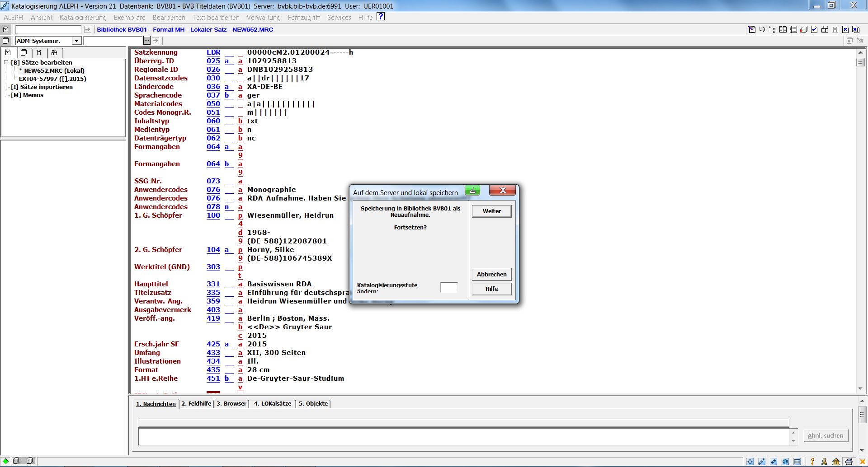Open the ADM-Systemnr. dropdown
Image resolution: width=868 pixels, height=467 pixels.
tap(76, 41)
